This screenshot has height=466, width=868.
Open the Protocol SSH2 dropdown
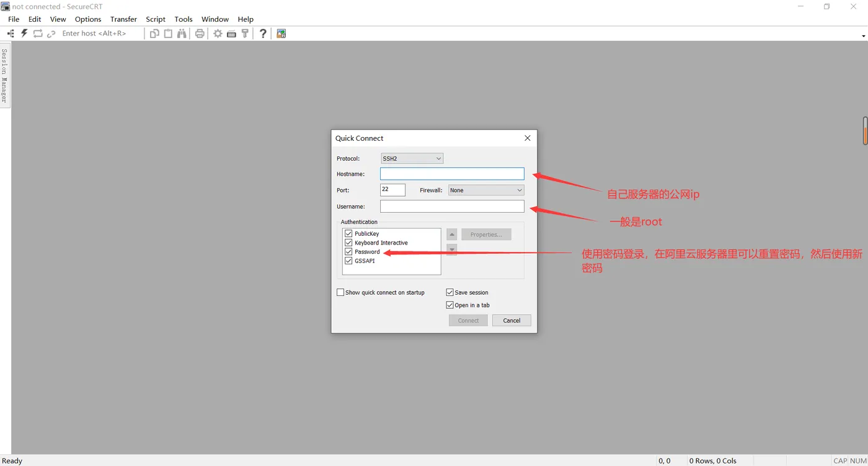click(412, 159)
